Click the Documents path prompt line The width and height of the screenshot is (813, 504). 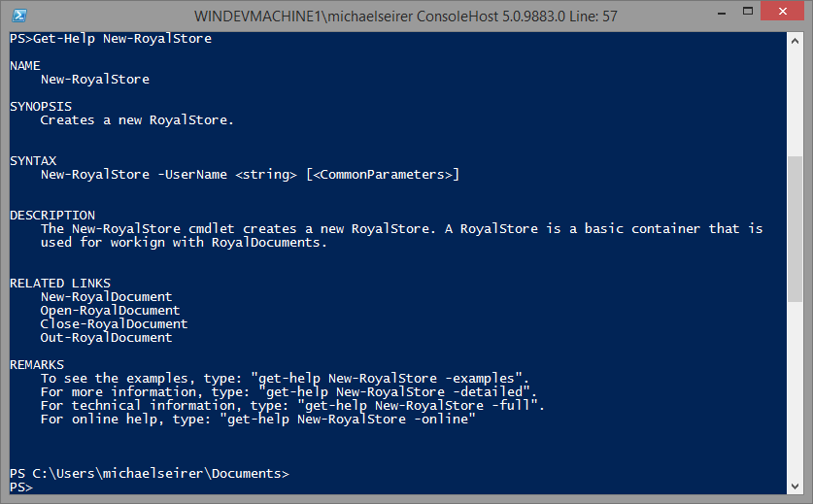(x=150, y=473)
